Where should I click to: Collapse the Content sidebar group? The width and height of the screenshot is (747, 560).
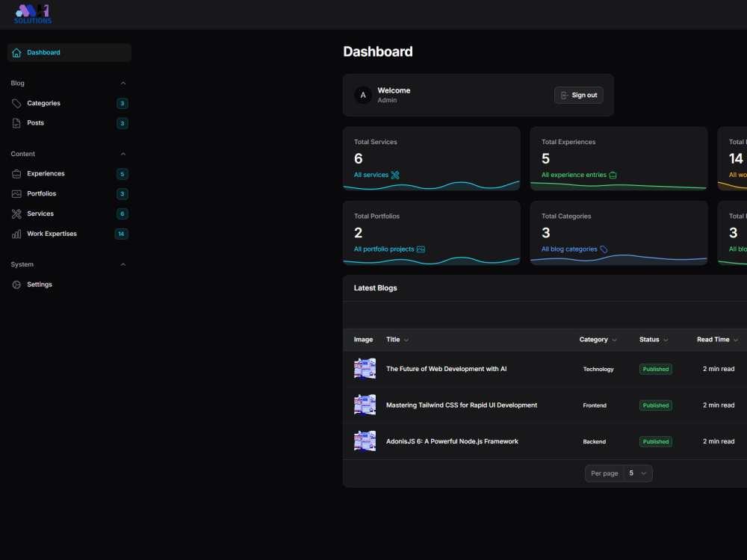coord(123,154)
